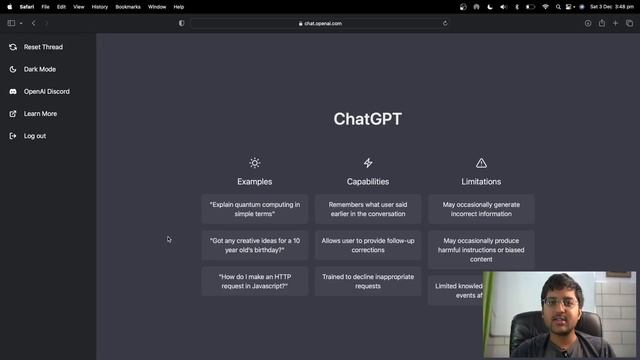The width and height of the screenshot is (640, 360).
Task: Click the date and time in menu bar
Action: point(612,7)
